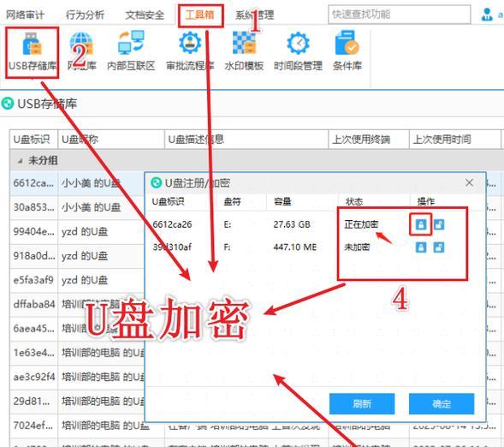This screenshot has width=504, height=447.
Task: Click the 状态 column header in dialog
Action: coord(354,201)
